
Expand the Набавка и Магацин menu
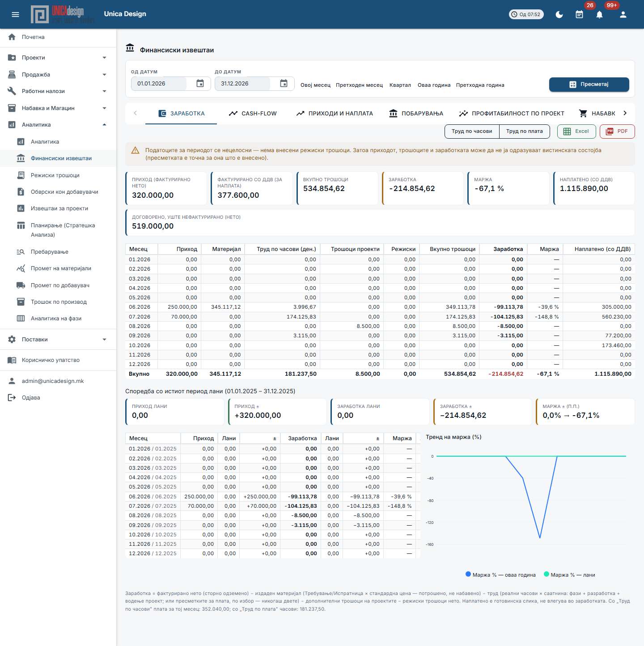click(x=58, y=108)
